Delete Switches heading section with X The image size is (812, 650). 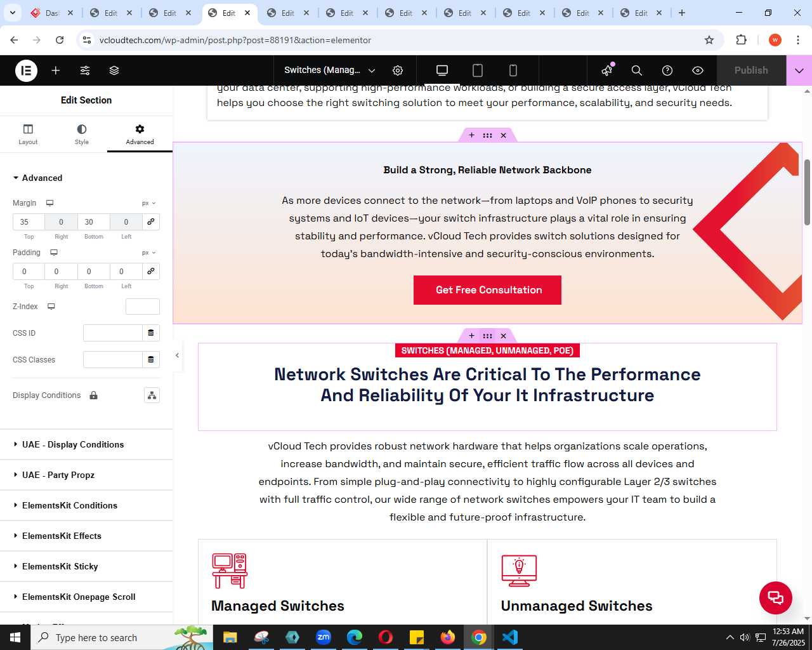point(503,336)
